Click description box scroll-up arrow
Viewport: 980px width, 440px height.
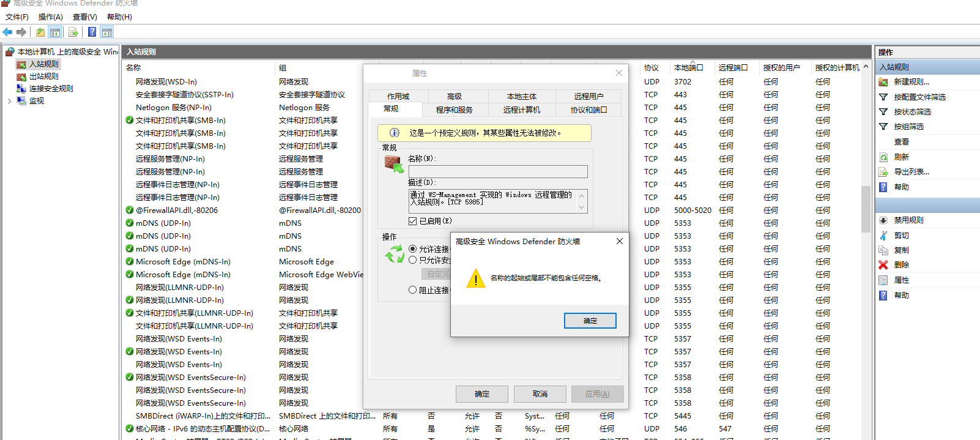point(581,195)
